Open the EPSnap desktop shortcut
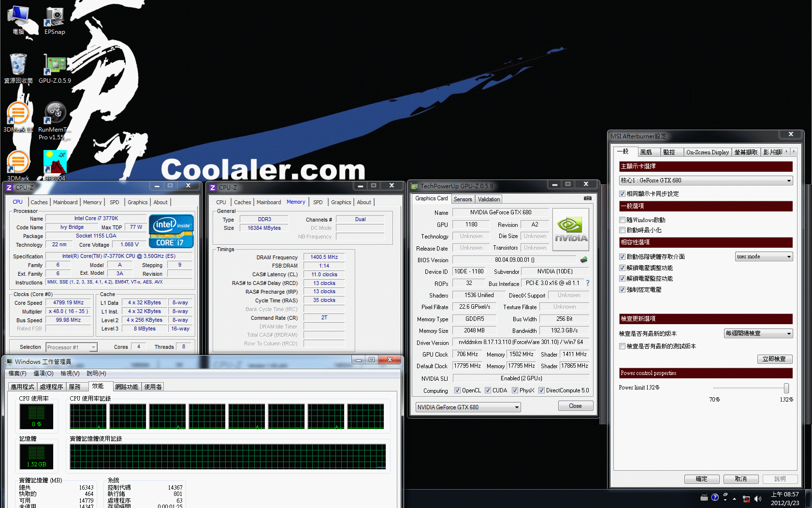This screenshot has height=508, width=812. point(55,19)
